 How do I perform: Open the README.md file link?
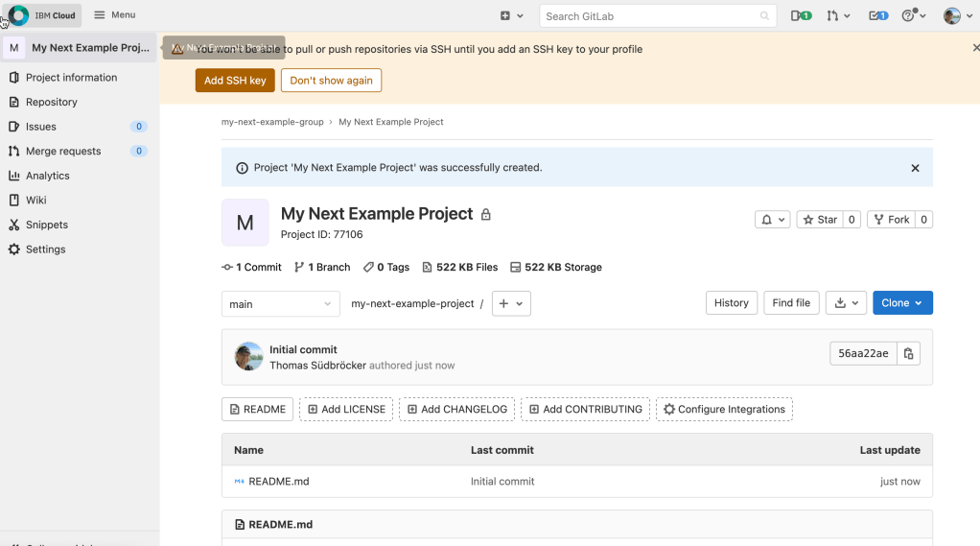[x=278, y=482]
